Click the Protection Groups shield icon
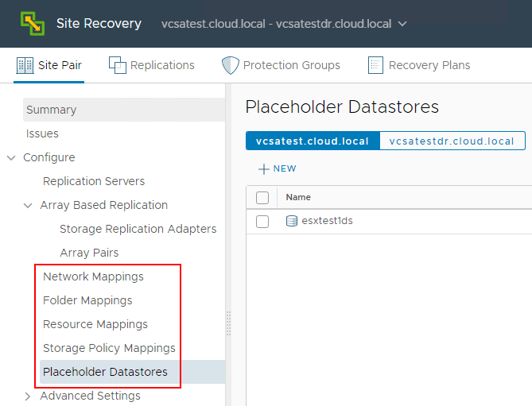The width and height of the screenshot is (532, 406). (x=231, y=65)
